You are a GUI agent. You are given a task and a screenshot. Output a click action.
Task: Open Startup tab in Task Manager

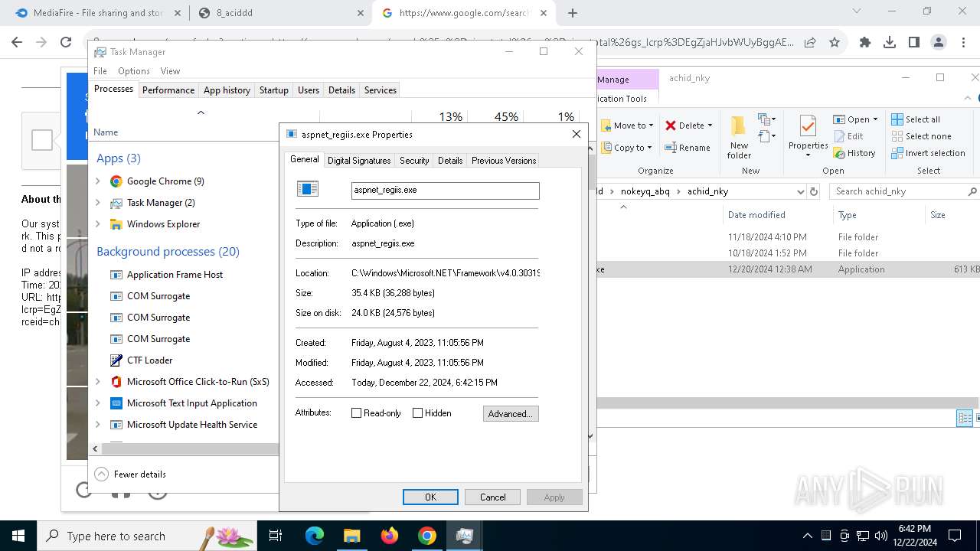(273, 90)
